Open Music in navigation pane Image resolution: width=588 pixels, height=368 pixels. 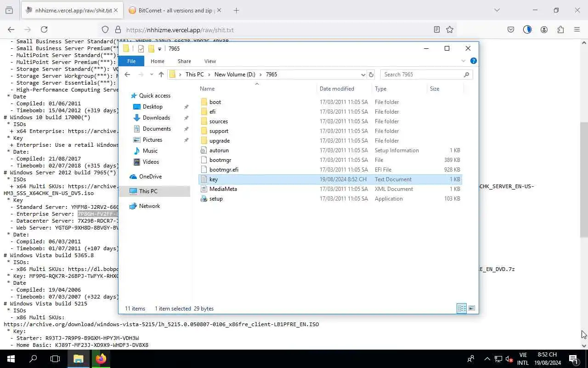coord(150,151)
